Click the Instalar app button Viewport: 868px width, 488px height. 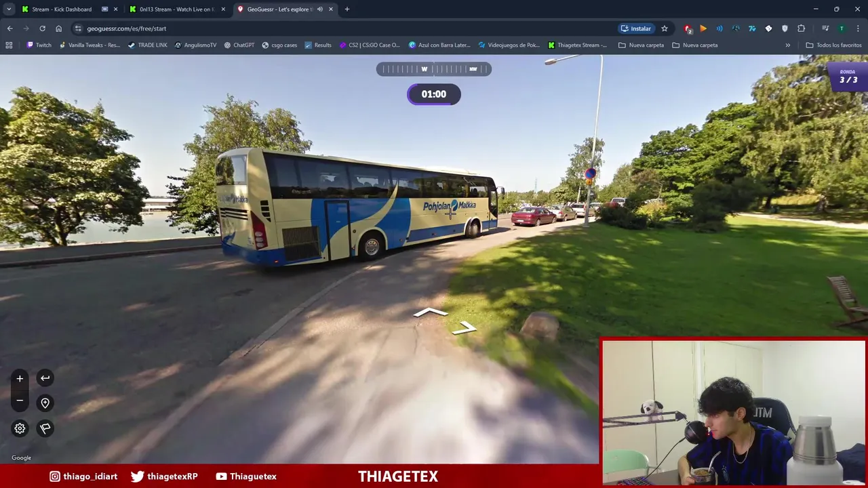click(x=636, y=28)
